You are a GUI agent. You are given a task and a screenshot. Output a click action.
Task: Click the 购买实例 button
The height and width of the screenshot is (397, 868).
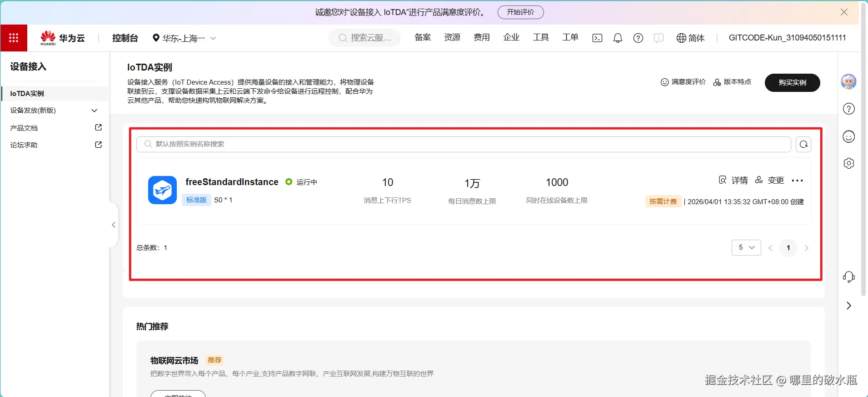792,83
